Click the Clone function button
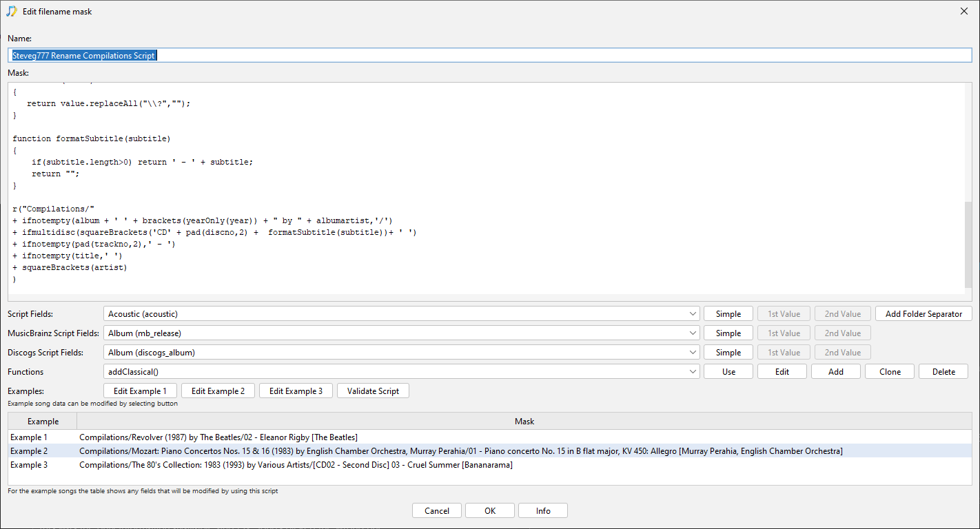980x529 pixels. pos(890,372)
